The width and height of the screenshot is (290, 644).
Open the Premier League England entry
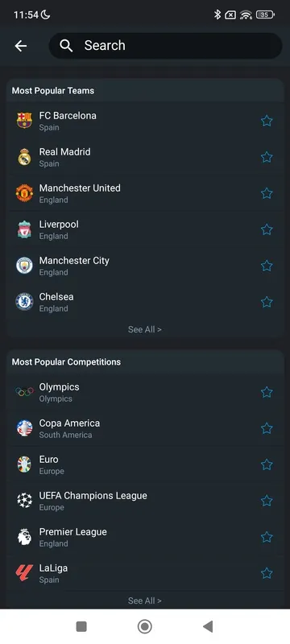click(145, 537)
